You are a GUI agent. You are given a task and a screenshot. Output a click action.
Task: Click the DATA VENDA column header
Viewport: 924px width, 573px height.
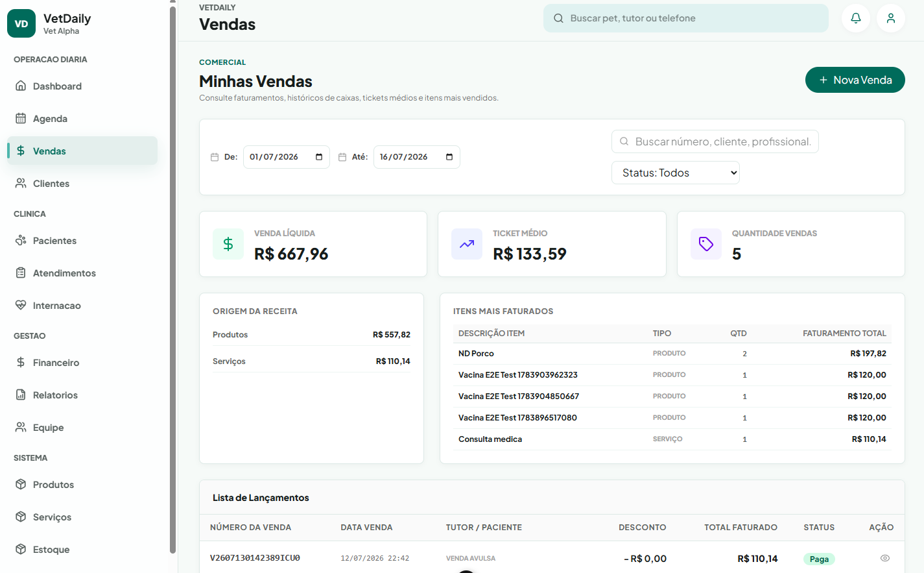pyautogui.click(x=366, y=528)
